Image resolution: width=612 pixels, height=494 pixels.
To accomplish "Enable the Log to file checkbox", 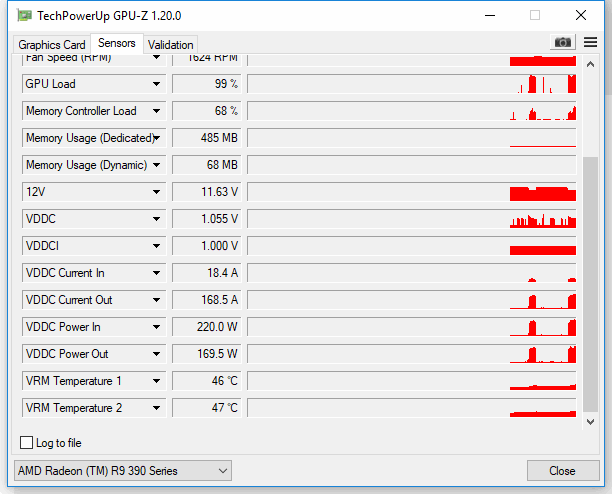I will [26, 442].
